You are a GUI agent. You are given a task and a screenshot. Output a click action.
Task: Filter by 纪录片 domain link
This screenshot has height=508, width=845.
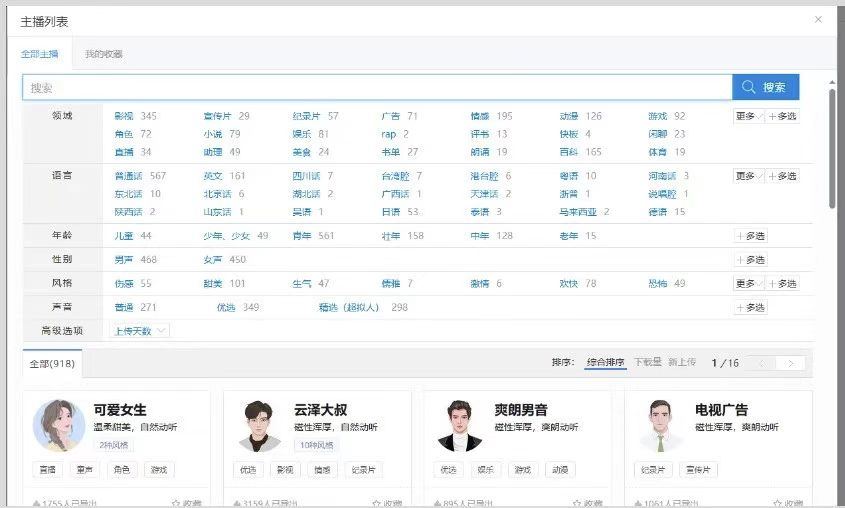307,116
